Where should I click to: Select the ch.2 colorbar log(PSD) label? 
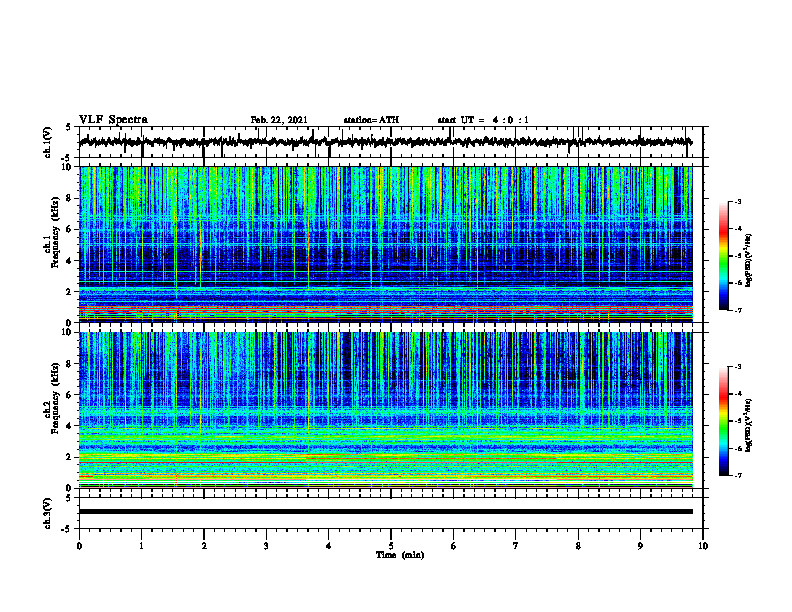pyautogui.click(x=748, y=425)
